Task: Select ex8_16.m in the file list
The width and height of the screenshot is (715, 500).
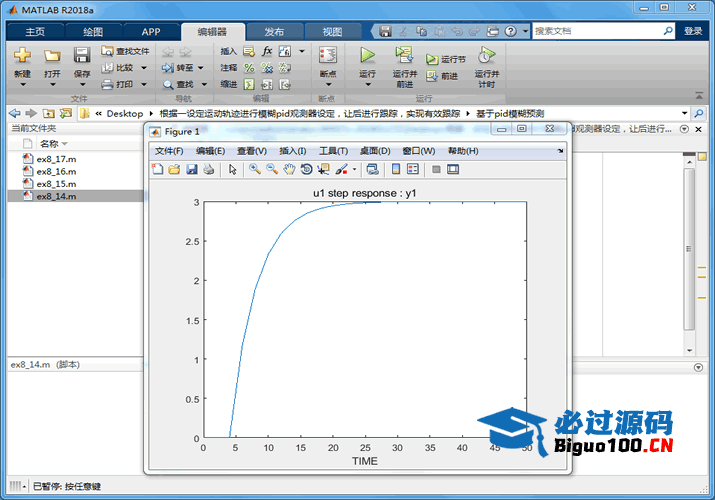Action: (x=56, y=171)
